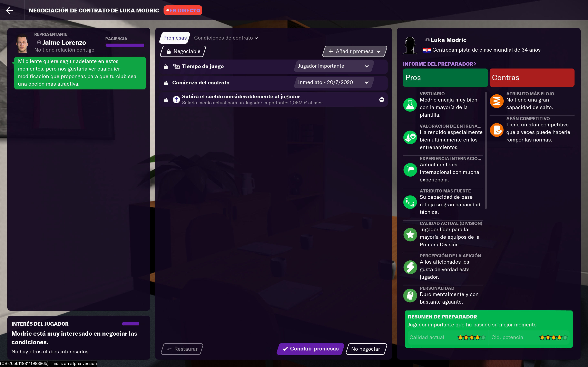The image size is (588, 367).
Task: Click the Personalidad head icon
Action: [410, 295]
